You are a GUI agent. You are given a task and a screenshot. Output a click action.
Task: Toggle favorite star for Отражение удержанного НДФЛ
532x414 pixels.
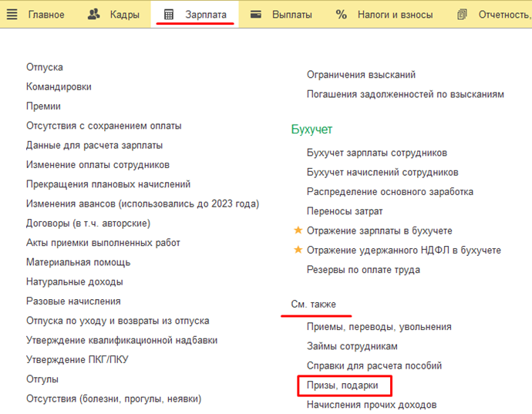coord(298,250)
